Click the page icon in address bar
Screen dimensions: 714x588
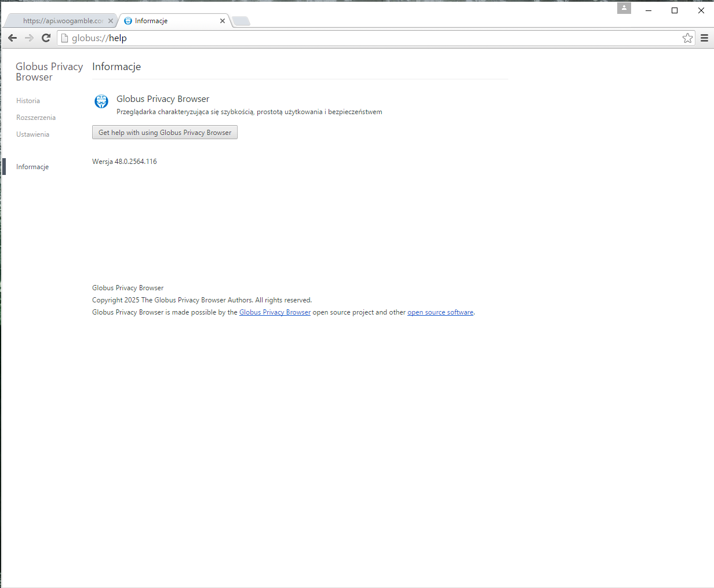(x=65, y=38)
